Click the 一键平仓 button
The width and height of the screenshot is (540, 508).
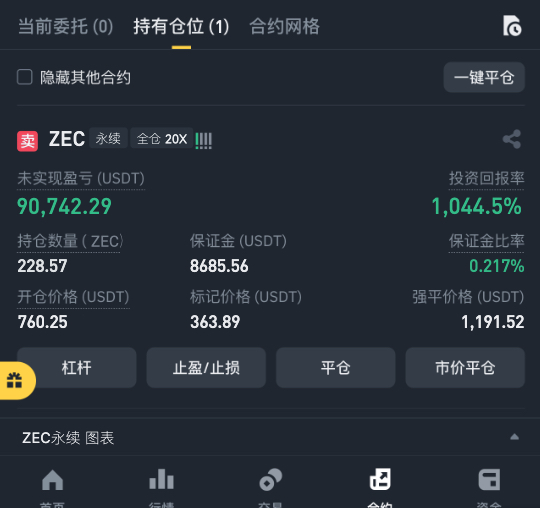click(x=484, y=77)
